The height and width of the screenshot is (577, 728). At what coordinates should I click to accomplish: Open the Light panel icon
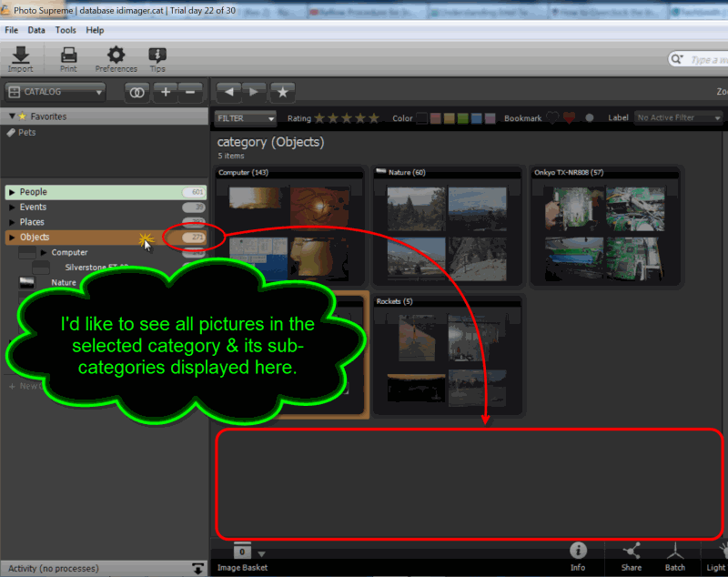pyautogui.click(x=716, y=557)
